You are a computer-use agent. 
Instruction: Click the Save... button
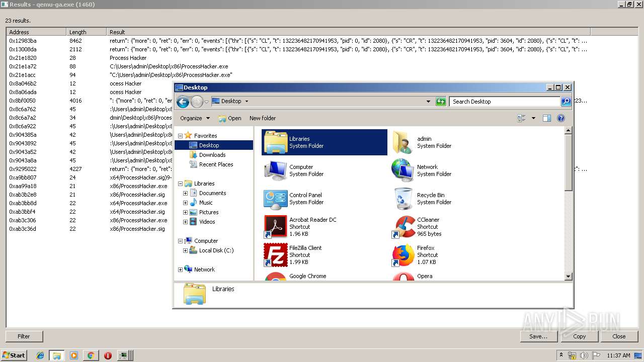click(x=538, y=336)
